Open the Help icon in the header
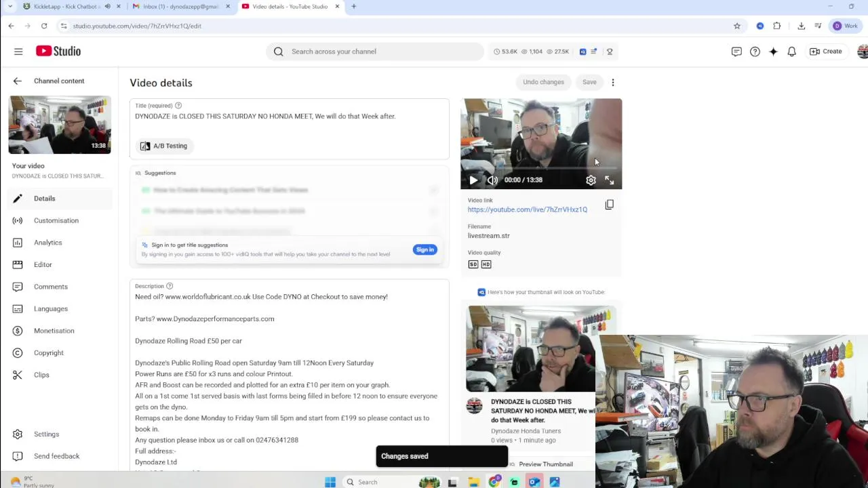868x488 pixels. click(x=755, y=52)
